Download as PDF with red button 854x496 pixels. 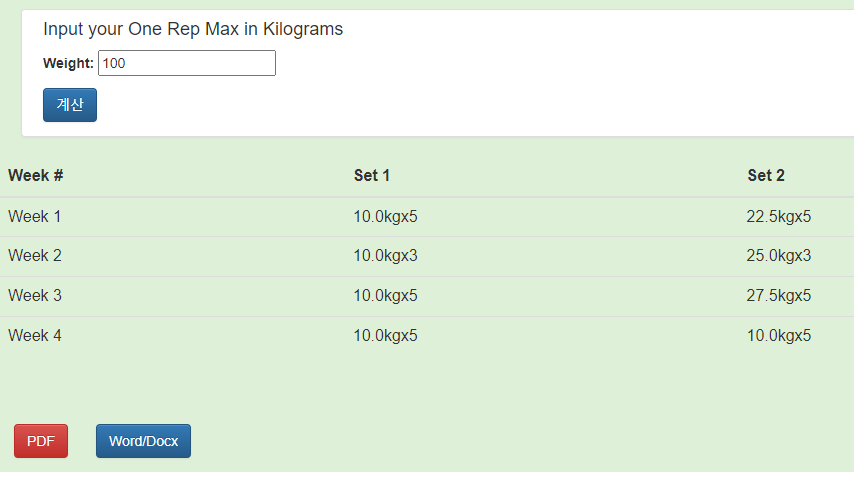coord(41,441)
